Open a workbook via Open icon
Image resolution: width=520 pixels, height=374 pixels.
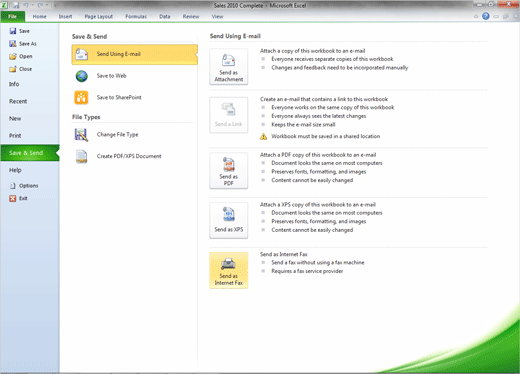[x=13, y=56]
